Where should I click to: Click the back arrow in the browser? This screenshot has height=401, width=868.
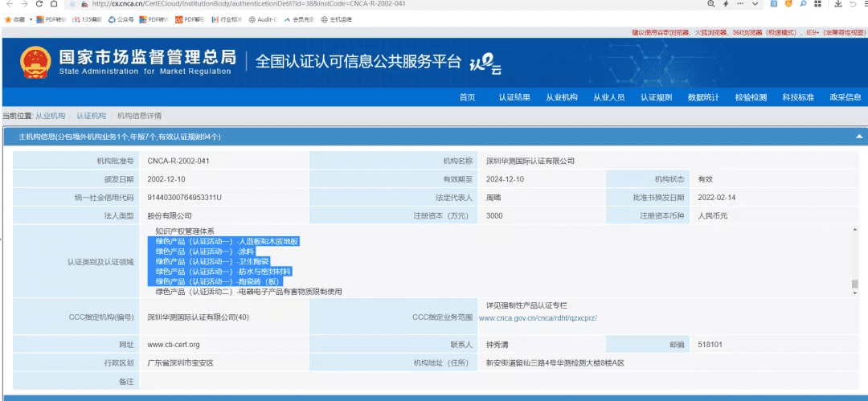(10, 4)
